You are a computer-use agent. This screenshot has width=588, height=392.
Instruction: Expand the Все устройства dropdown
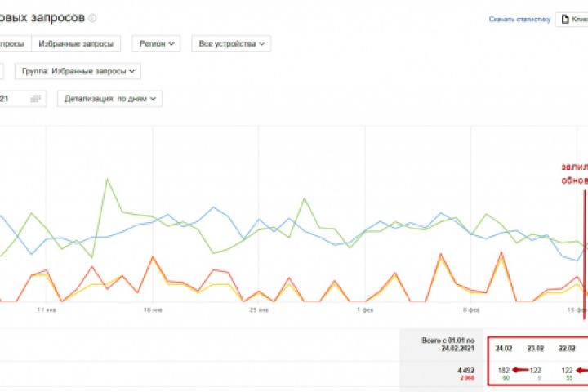[231, 43]
